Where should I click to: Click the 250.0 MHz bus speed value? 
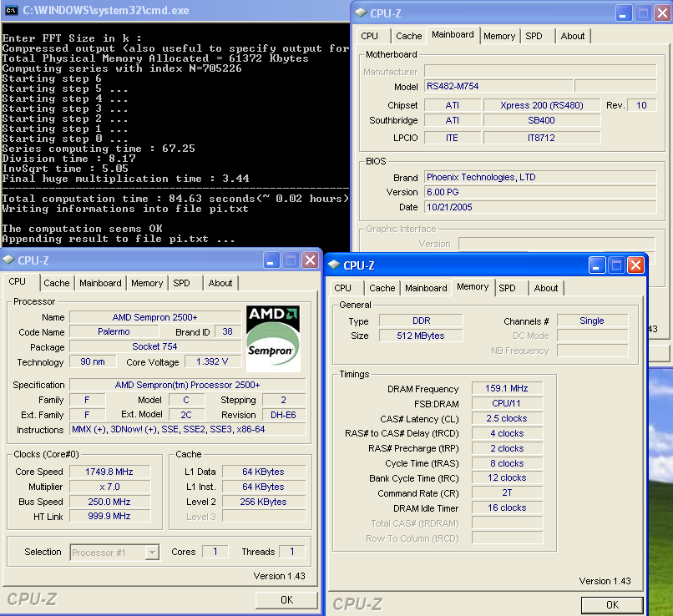coord(109,502)
